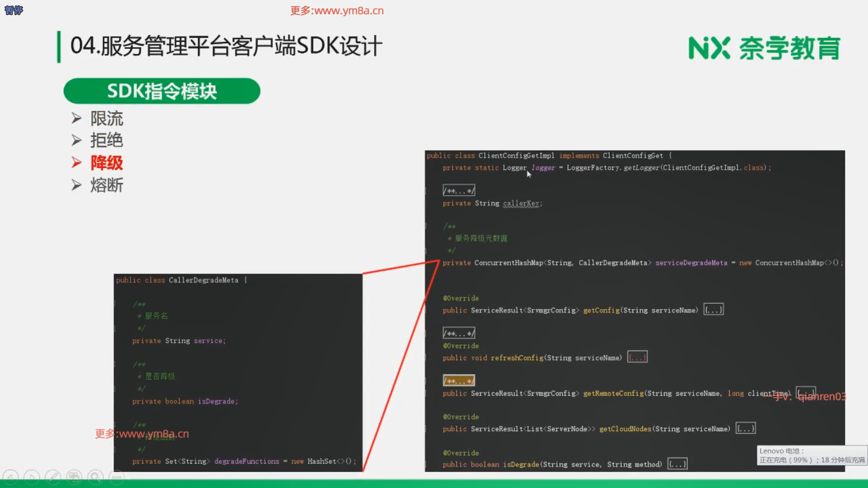Expand highlighted comment above getRemoteConfig

click(x=458, y=381)
